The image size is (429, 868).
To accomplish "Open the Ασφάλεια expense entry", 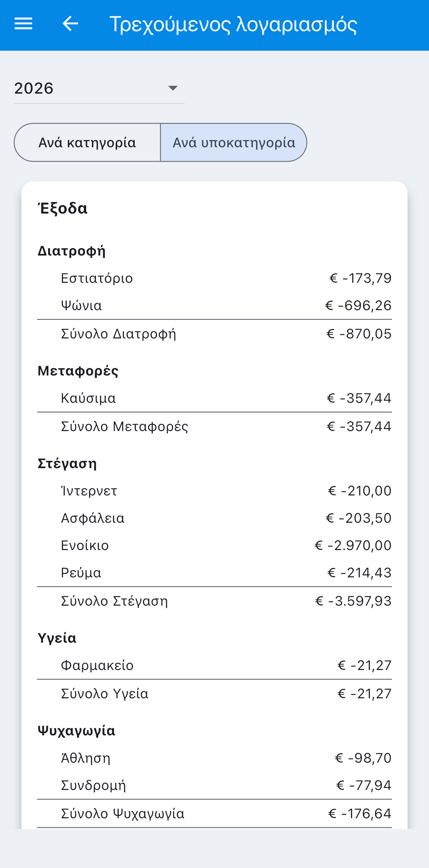I will pyautogui.click(x=214, y=518).
